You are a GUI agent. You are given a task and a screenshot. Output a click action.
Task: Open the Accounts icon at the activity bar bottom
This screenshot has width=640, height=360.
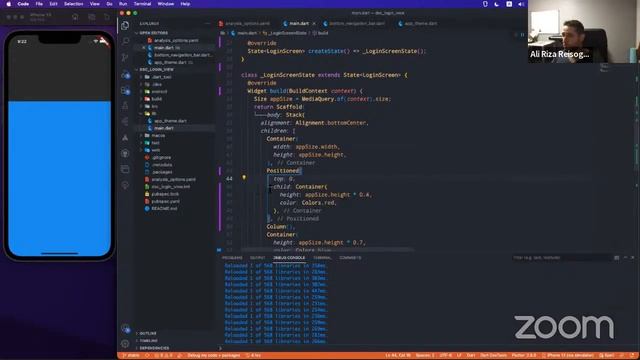tap(125, 329)
